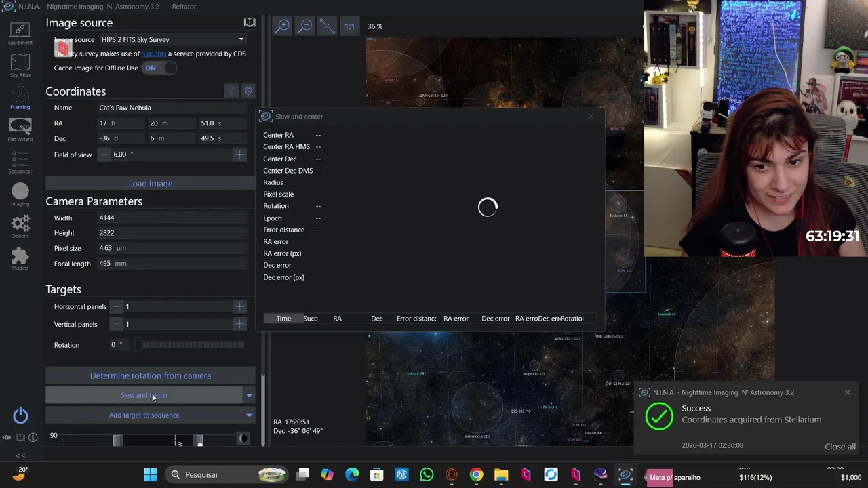Open the Sequencer tab
868x488 pixels.
pos(20,162)
